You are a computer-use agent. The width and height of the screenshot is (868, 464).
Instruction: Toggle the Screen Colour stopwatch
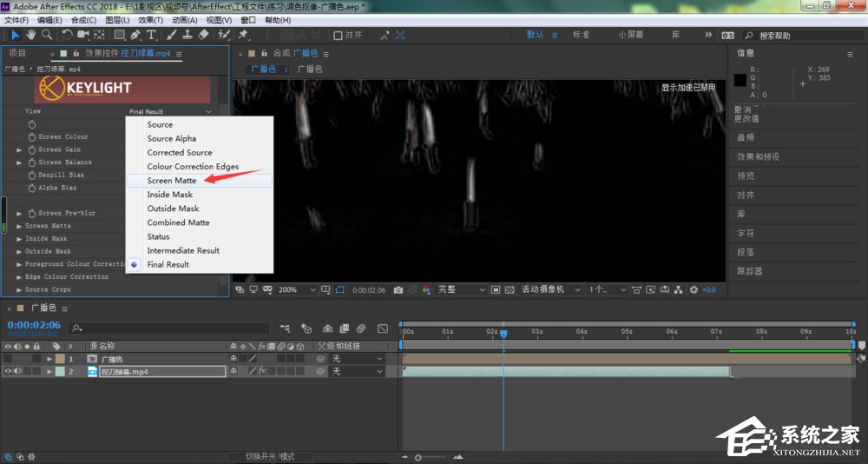coord(32,137)
